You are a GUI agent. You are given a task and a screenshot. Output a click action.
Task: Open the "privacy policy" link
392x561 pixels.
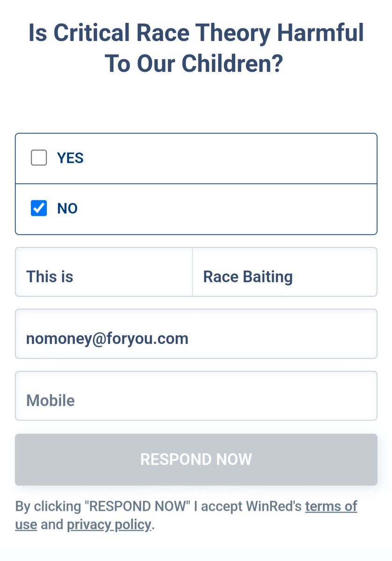point(109,525)
